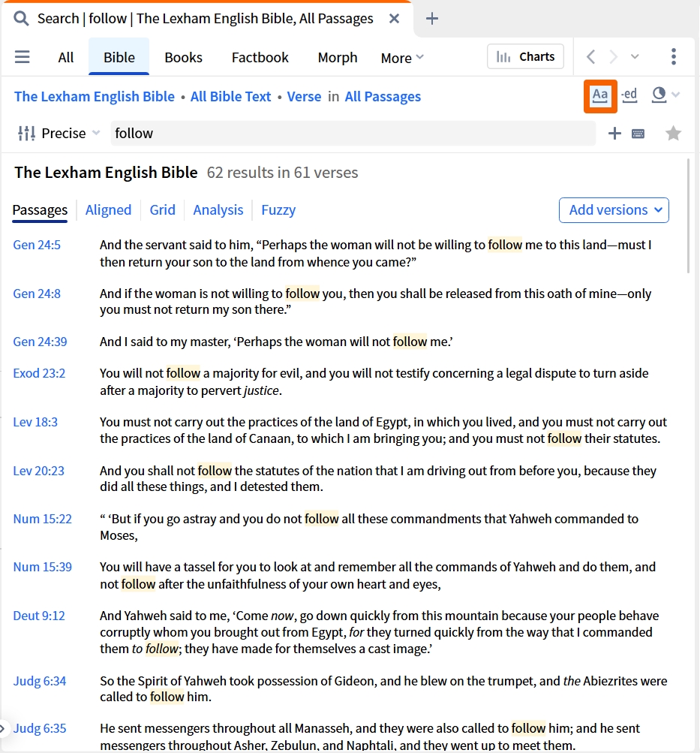Toggle Match case Aa option
Screen dimensions: 700x753
pos(600,96)
